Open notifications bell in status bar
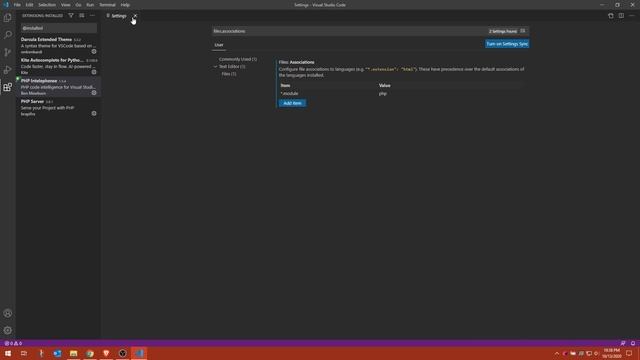The height and width of the screenshot is (360, 640). (633, 343)
